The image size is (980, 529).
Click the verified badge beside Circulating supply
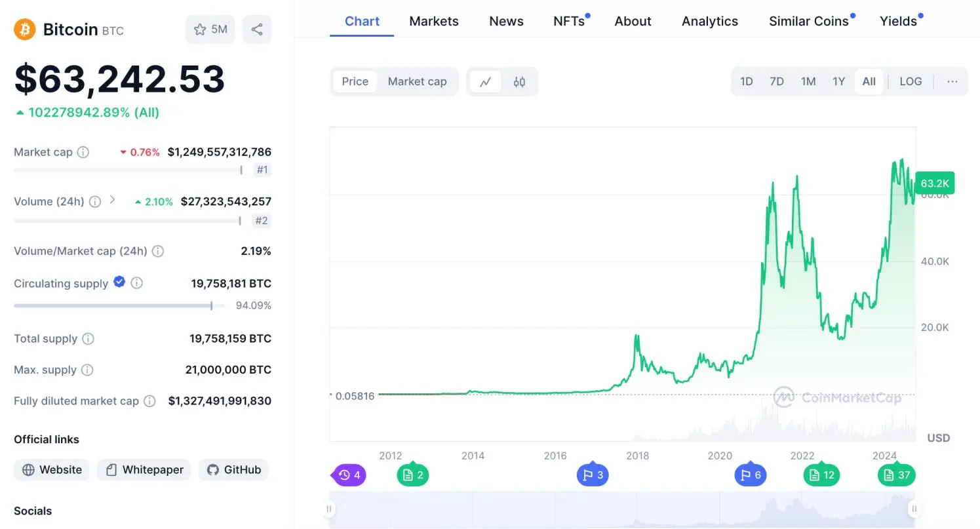tap(119, 282)
